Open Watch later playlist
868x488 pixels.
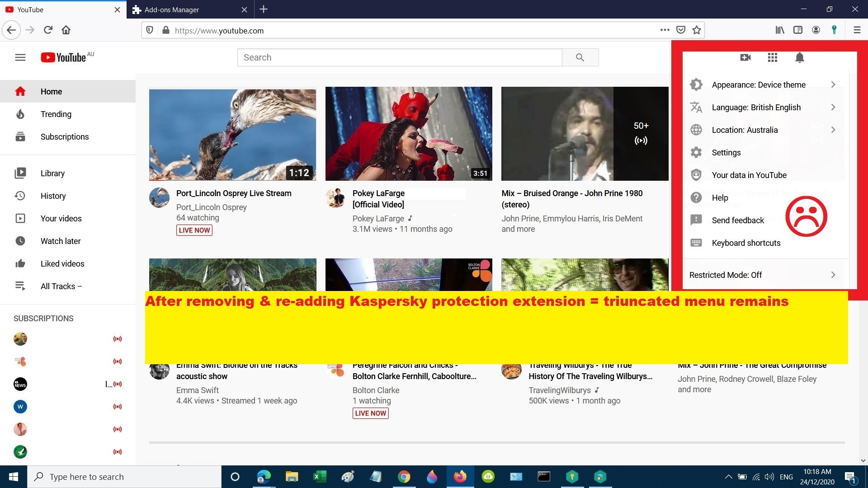(68, 241)
